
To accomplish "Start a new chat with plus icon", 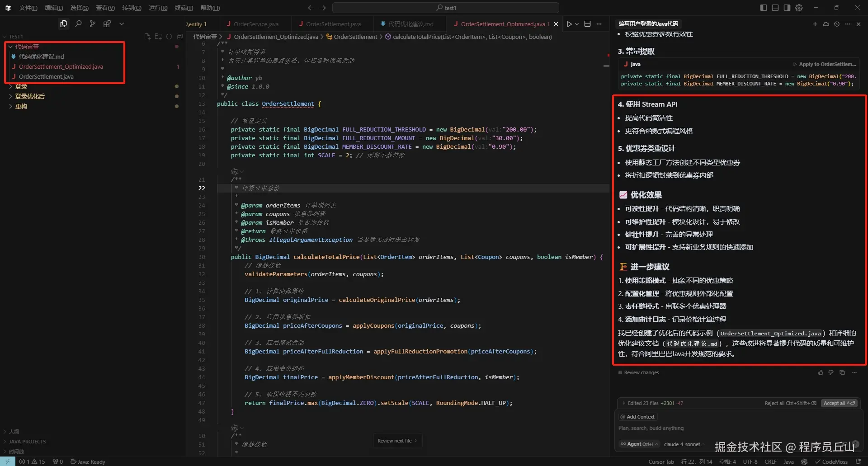I will tap(815, 24).
